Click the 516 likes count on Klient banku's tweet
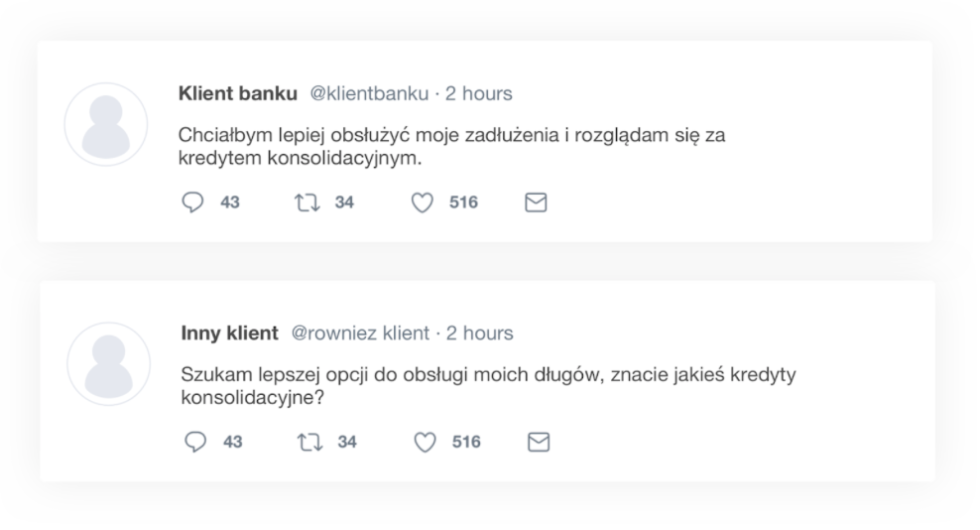 [463, 202]
